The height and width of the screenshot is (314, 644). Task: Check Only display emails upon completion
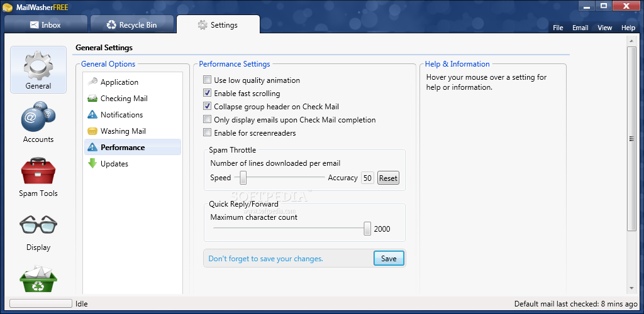click(x=208, y=120)
